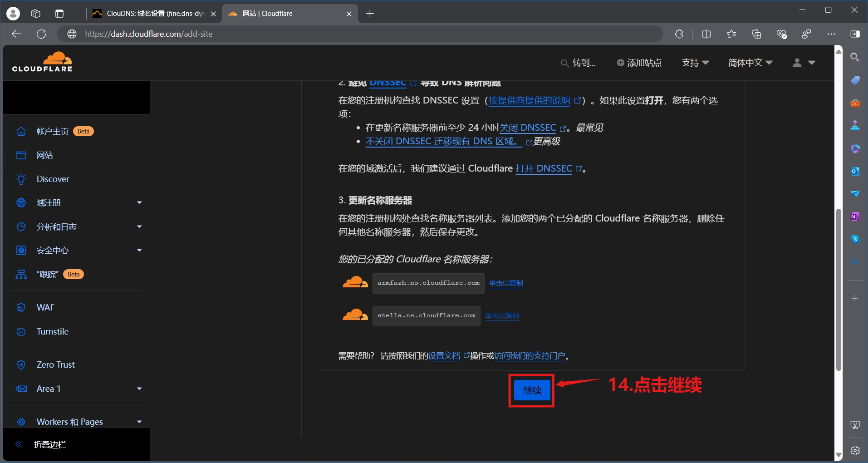Click the address bar URL

(149, 34)
